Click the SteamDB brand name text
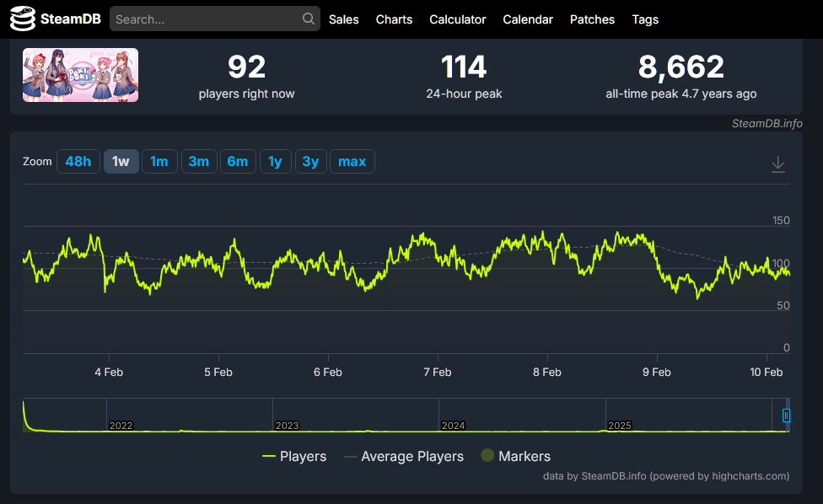This screenshot has height=504, width=823. [x=70, y=19]
